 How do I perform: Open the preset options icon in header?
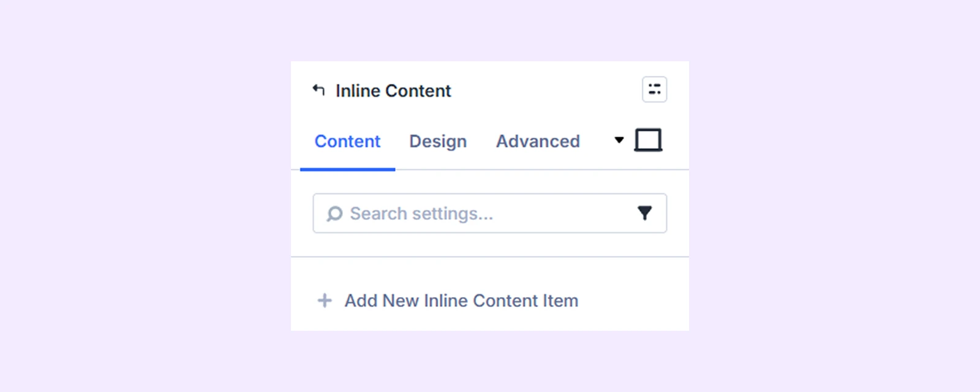pos(654,89)
